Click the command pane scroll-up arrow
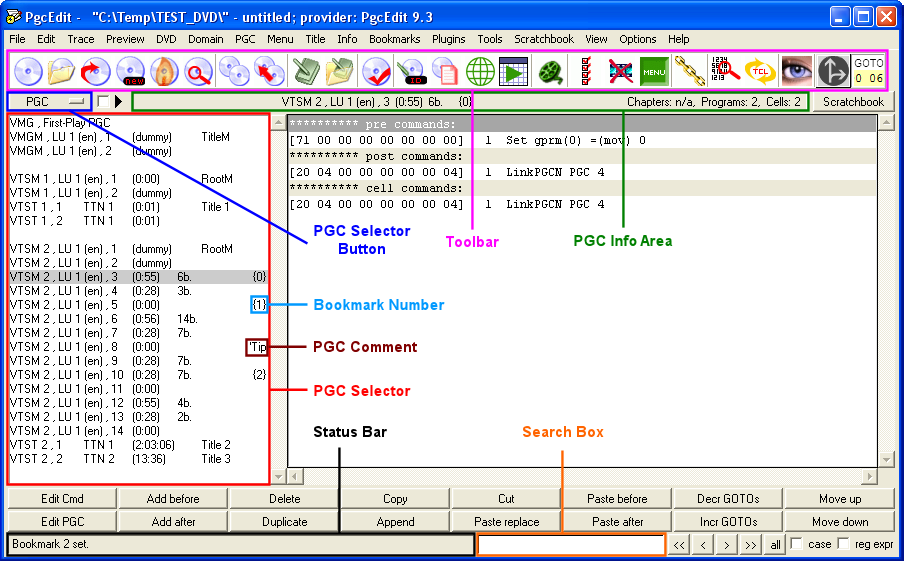The image size is (904, 561). tap(887, 123)
